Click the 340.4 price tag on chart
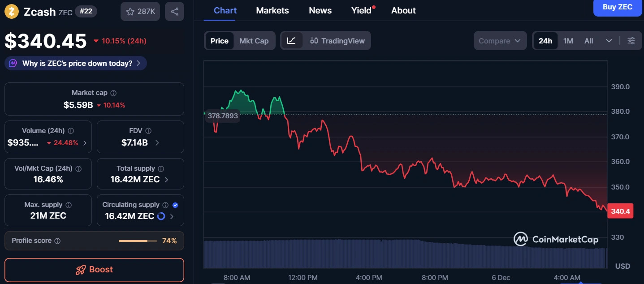This screenshot has width=644, height=284. pos(620,211)
